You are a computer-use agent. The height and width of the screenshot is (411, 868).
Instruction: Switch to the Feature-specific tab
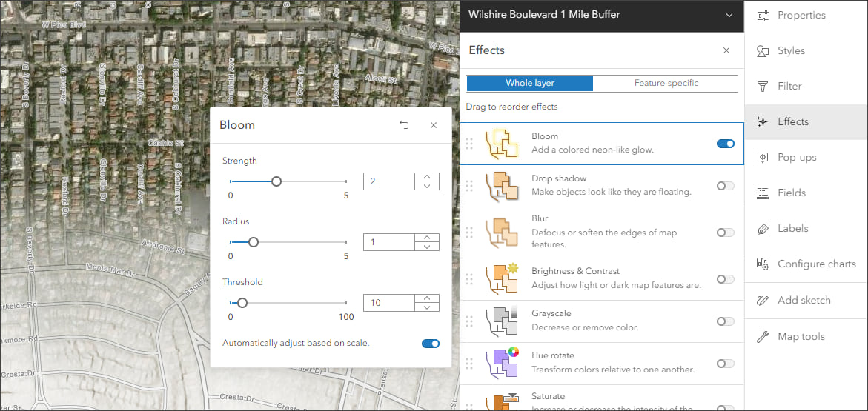[666, 83]
